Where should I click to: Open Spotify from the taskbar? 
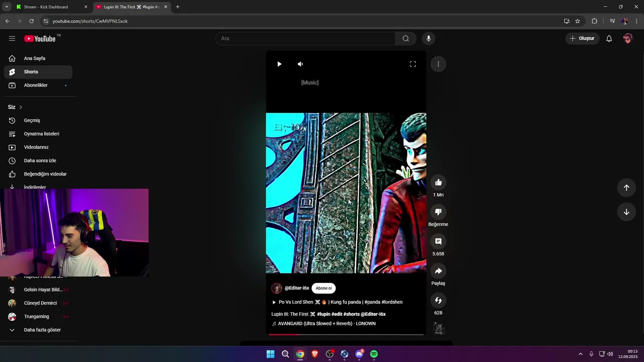374,354
